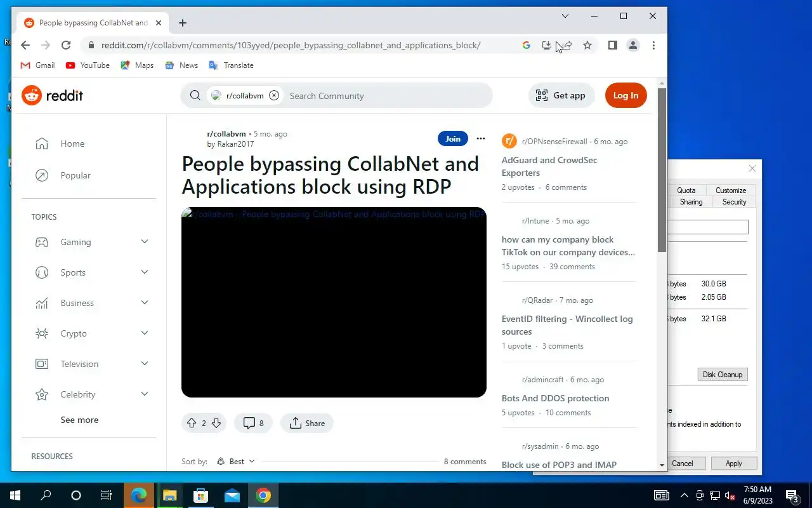812x508 pixels.
Task: Share the post
Action: point(307,423)
